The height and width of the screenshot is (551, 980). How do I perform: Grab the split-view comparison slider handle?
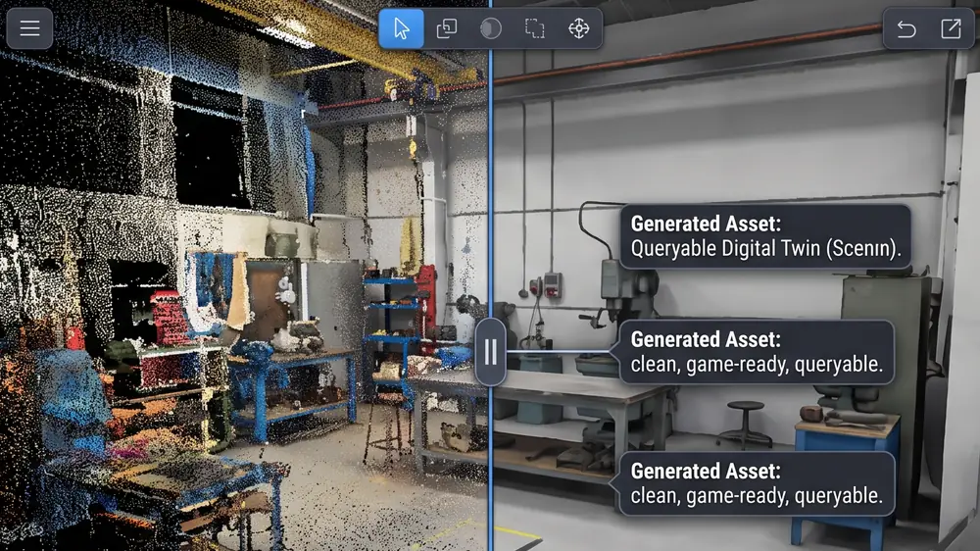(x=491, y=352)
